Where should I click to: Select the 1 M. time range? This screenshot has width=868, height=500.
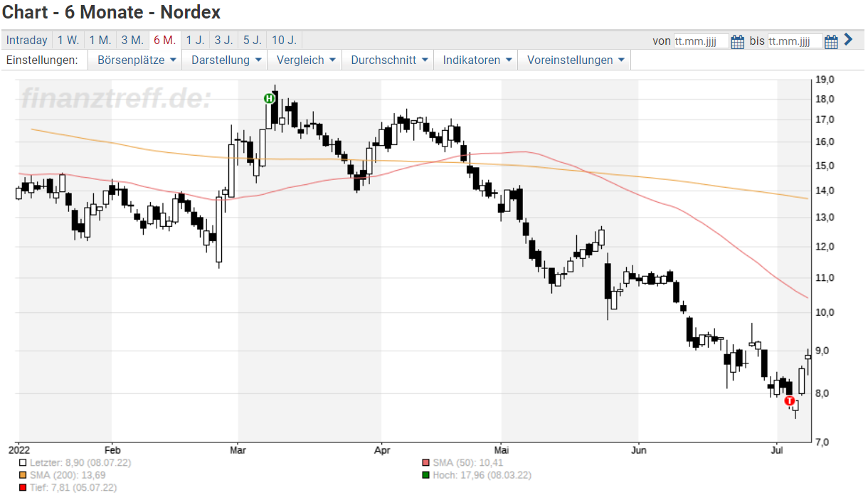100,41
